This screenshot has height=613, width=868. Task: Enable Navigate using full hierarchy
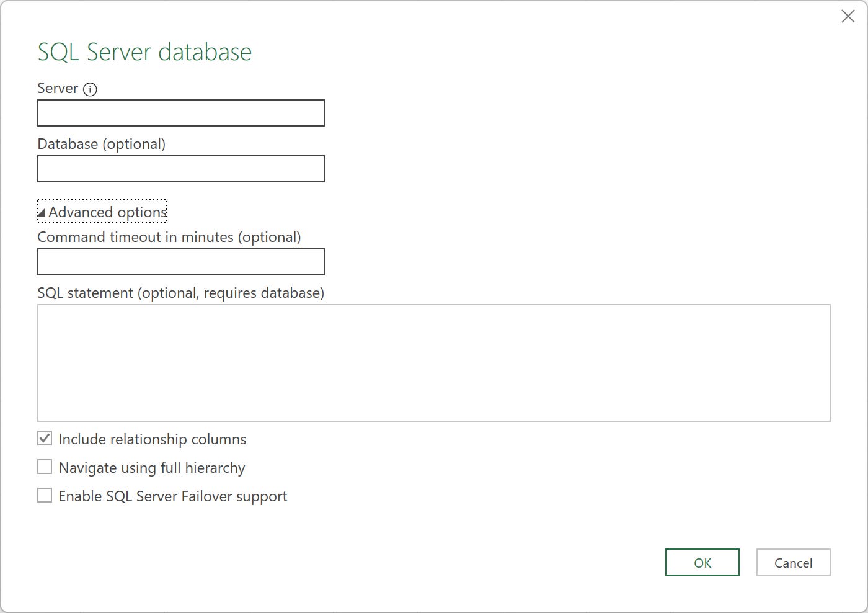(45, 467)
